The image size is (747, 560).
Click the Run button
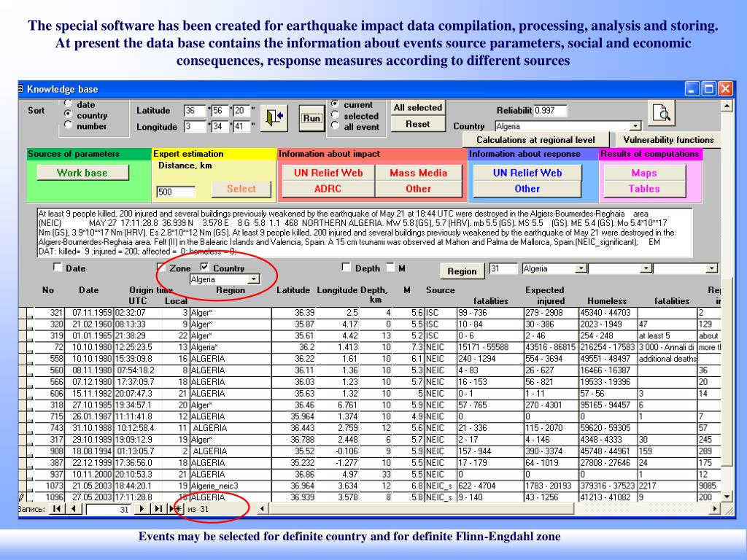tap(311, 117)
